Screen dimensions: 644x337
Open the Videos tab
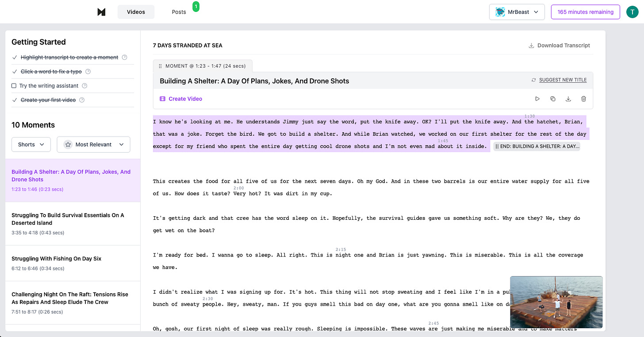pos(136,12)
